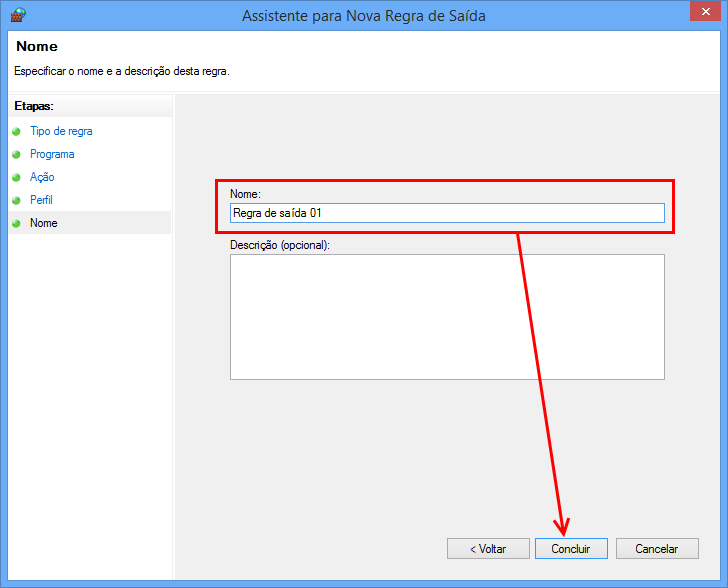Click green bullet beside Nome step
The width and height of the screenshot is (728, 588).
tap(16, 223)
